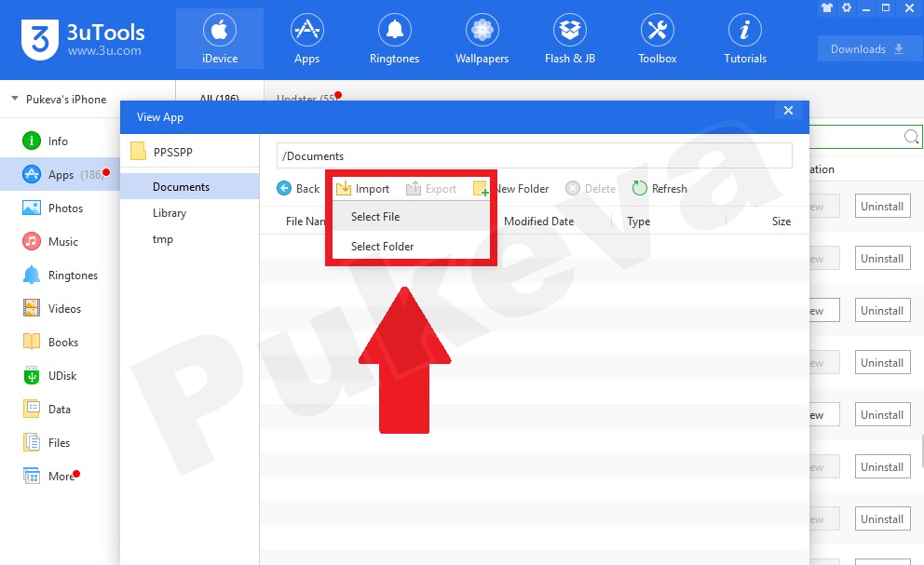Switch to the All (186) tab
The width and height of the screenshot is (924, 565).
pos(219,98)
